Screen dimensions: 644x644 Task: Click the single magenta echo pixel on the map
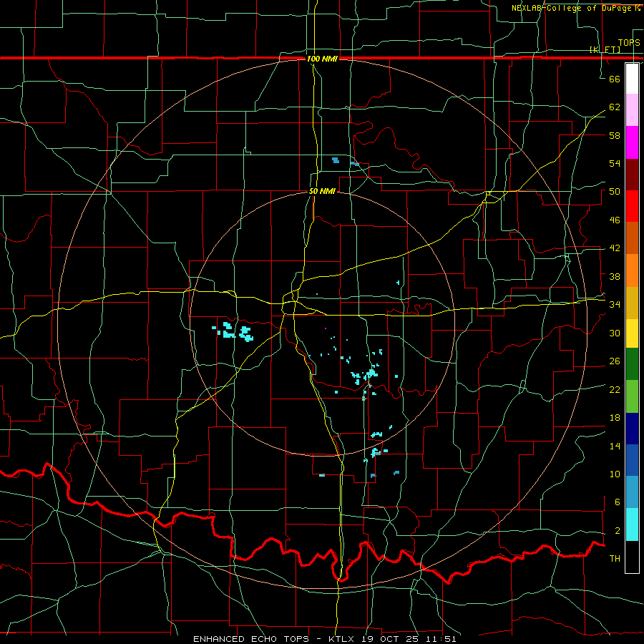(x=326, y=328)
